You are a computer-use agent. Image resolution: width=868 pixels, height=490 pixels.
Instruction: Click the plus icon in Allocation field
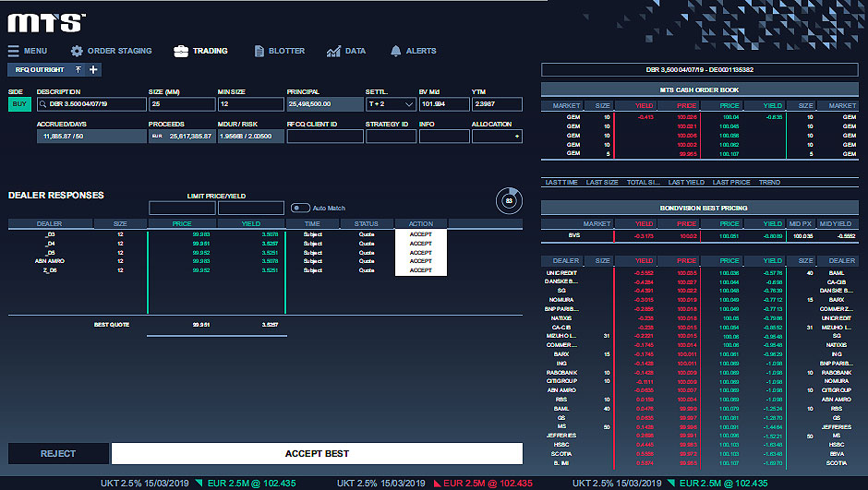tap(517, 136)
